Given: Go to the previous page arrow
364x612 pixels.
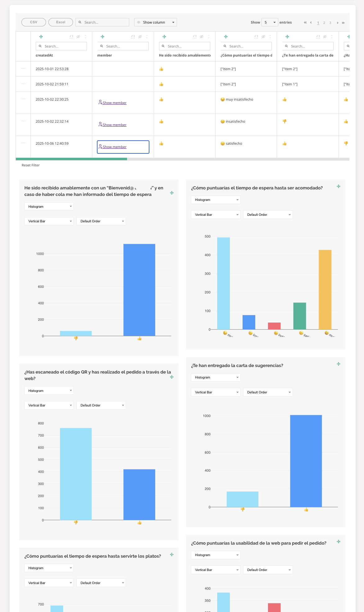Looking at the screenshot, I should point(311,23).
